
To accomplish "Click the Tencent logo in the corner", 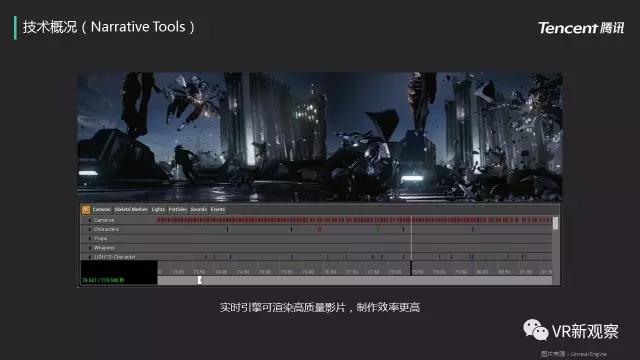I will point(581,28).
